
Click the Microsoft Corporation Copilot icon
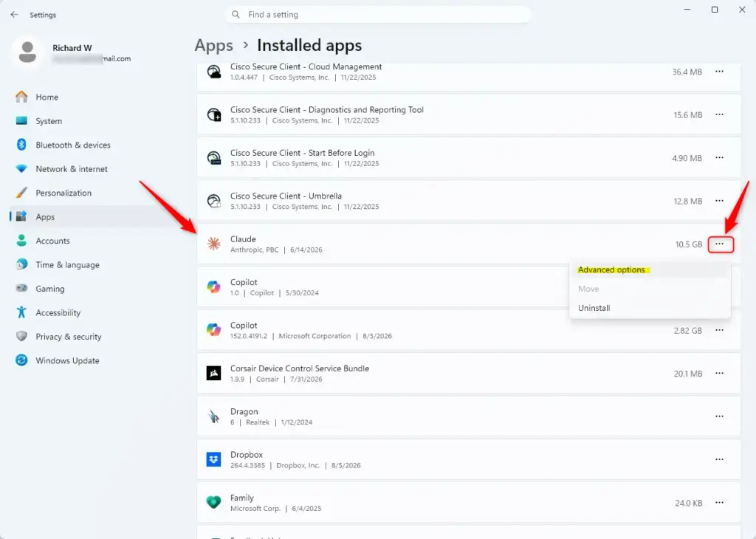(213, 330)
